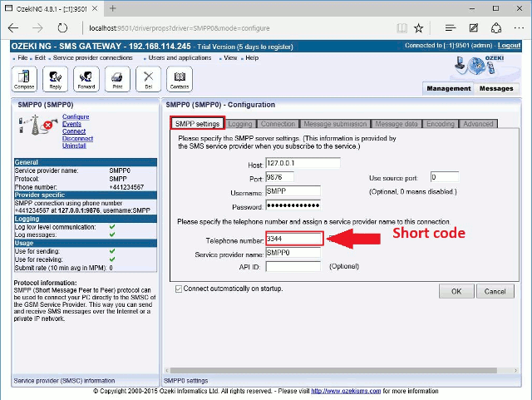The image size is (532, 400).
Task: Click into the Host field
Action: 303,163
